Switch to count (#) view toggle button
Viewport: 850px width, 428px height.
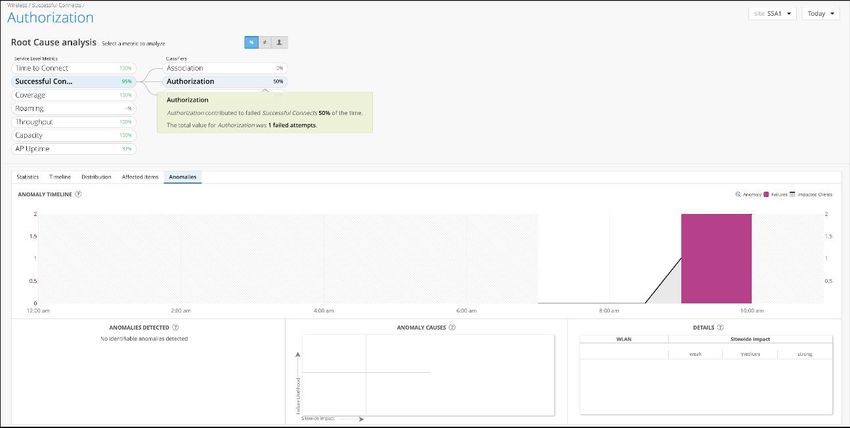click(265, 42)
